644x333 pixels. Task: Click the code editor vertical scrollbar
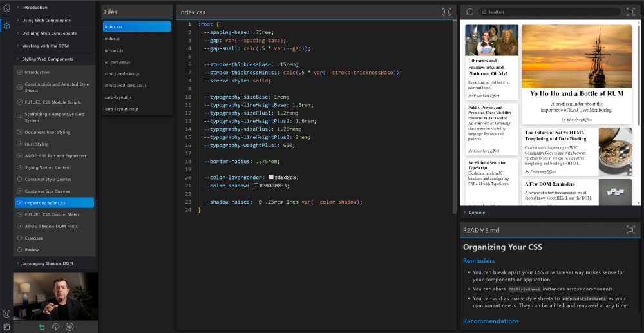455,117
